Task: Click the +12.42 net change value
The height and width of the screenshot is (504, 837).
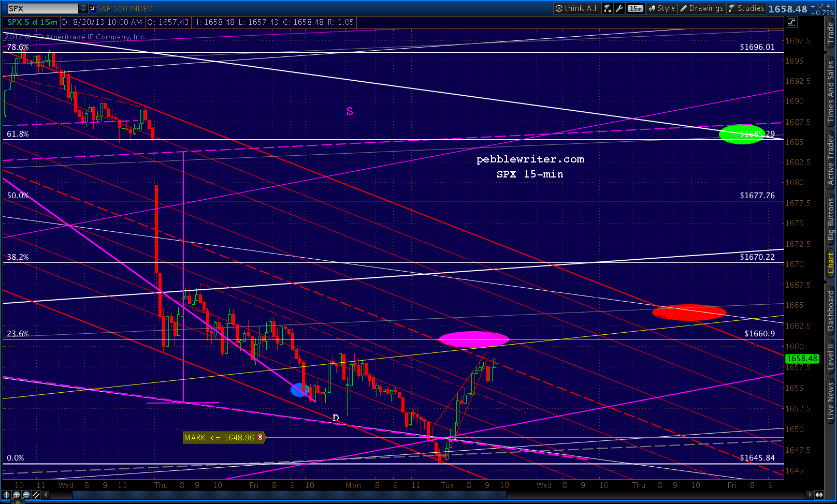Action: coord(822,6)
